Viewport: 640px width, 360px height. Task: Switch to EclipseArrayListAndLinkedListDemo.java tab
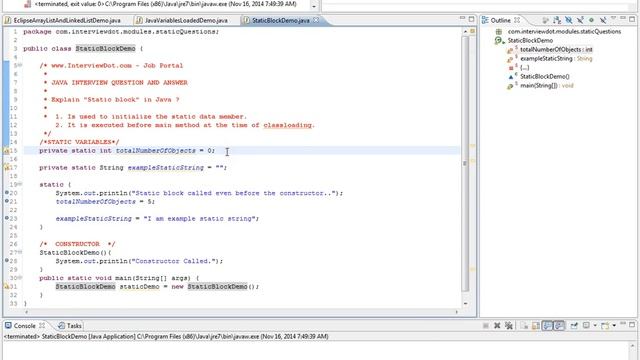click(x=63, y=20)
